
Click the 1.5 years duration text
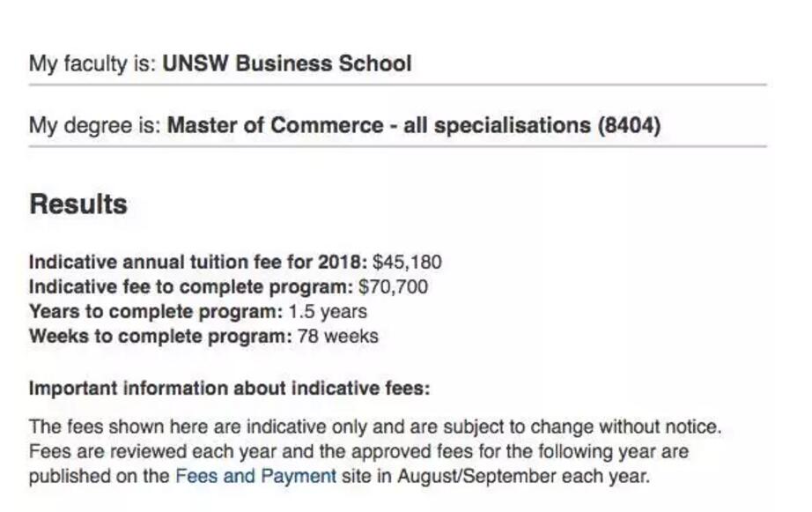point(328,311)
